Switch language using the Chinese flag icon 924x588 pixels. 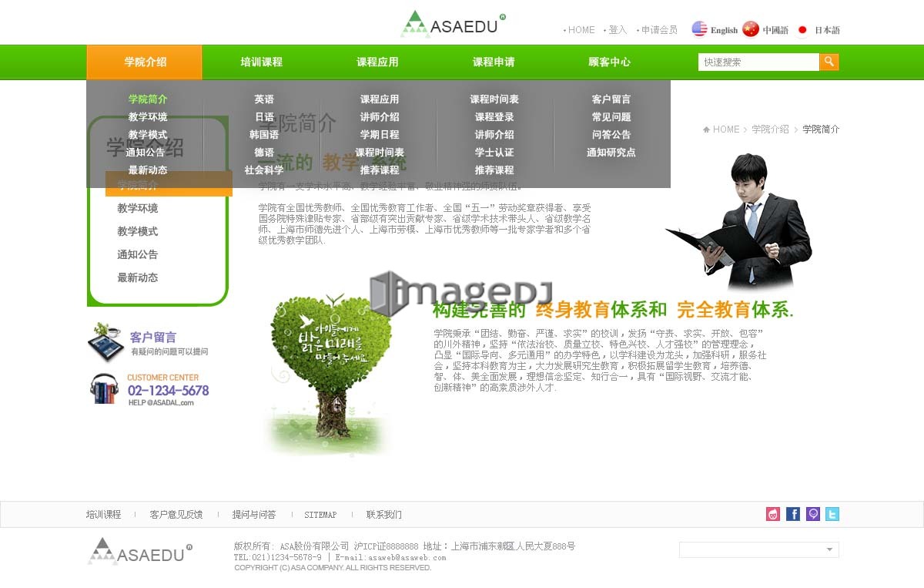[751, 29]
